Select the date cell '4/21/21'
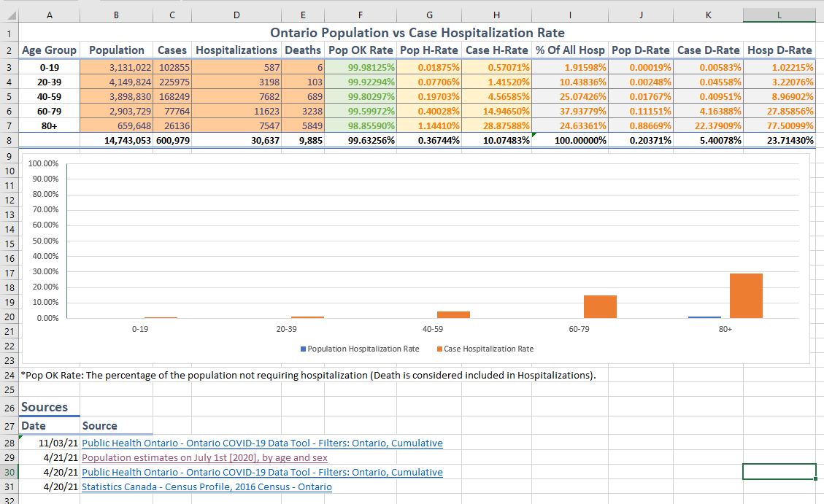 coord(50,458)
